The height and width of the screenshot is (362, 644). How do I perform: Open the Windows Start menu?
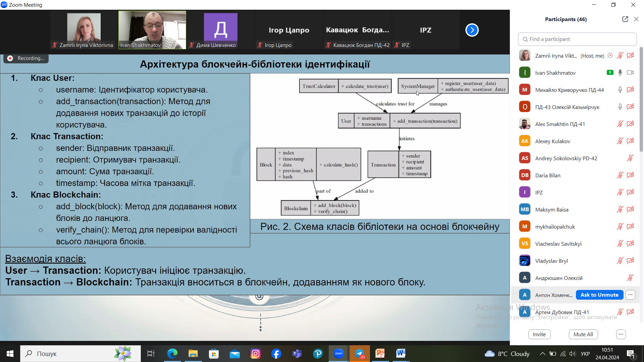[x=10, y=354]
